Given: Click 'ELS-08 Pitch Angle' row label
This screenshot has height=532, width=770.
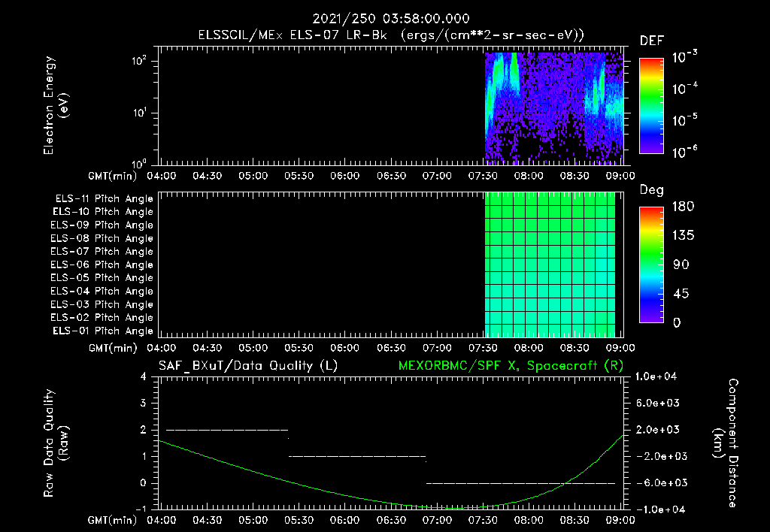Looking at the screenshot, I should 102,238.
